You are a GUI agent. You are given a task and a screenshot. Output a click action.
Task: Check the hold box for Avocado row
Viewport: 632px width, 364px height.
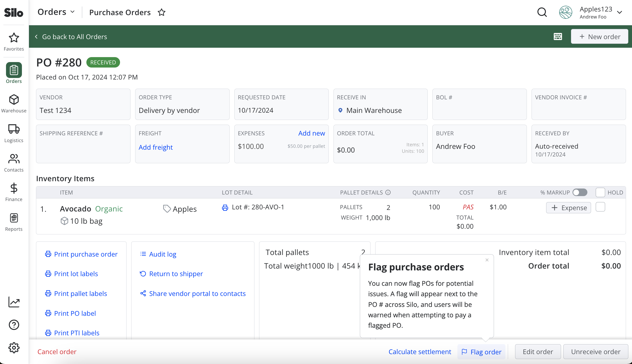click(600, 207)
